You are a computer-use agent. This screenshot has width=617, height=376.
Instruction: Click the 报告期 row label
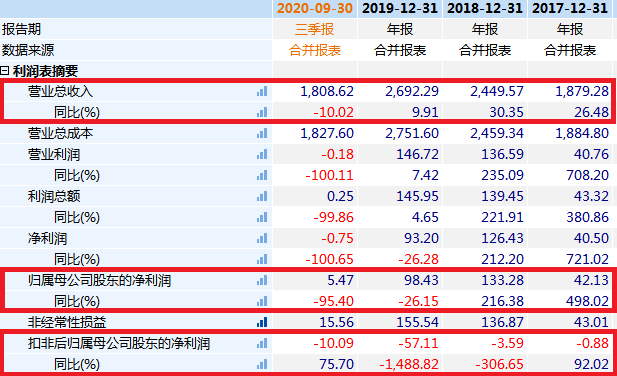pyautogui.click(x=21, y=29)
